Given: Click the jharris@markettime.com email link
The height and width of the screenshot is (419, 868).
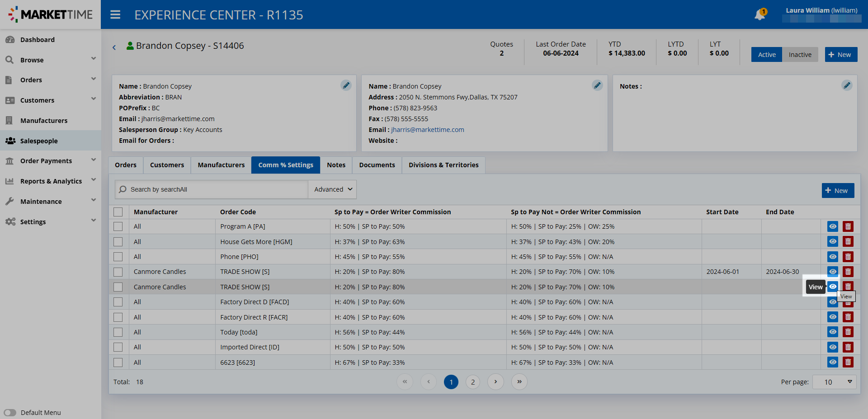Looking at the screenshot, I should [x=427, y=130].
